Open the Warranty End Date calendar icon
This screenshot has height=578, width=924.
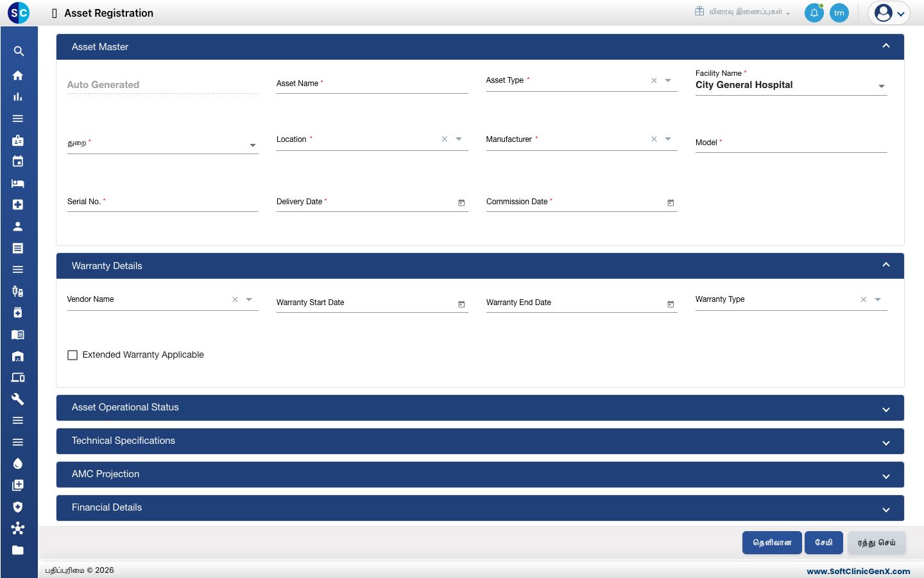click(671, 304)
